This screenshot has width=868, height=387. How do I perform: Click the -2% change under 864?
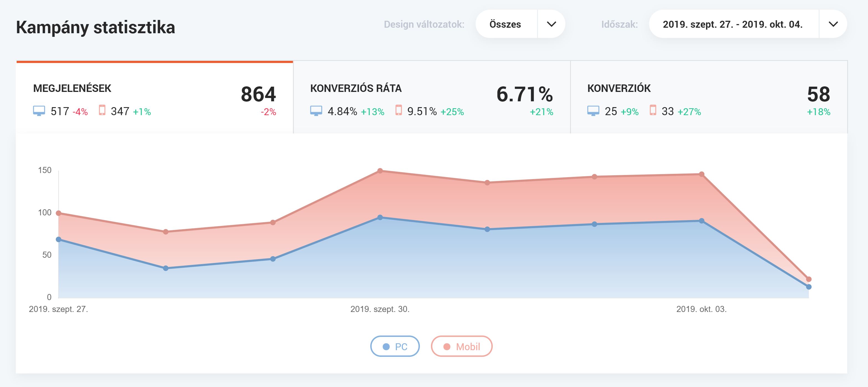click(268, 112)
